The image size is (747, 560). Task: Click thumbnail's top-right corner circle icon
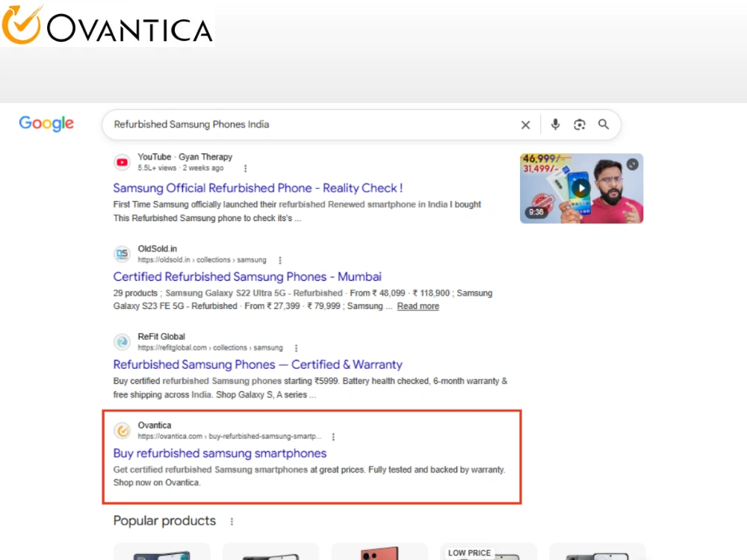tap(632, 164)
